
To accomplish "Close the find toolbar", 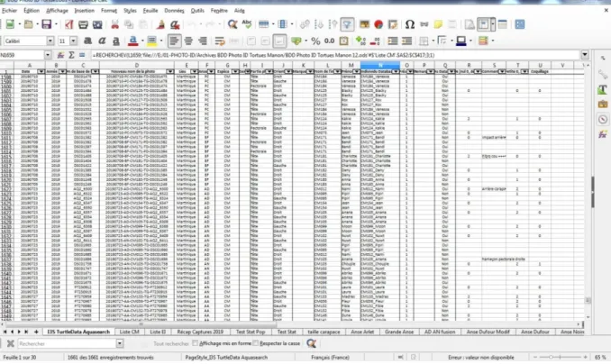I will point(10,343).
